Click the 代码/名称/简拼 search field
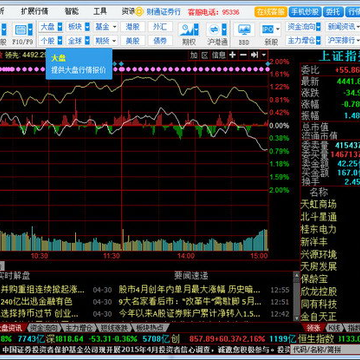Screen dimensions: 360x360 (325, 350)
